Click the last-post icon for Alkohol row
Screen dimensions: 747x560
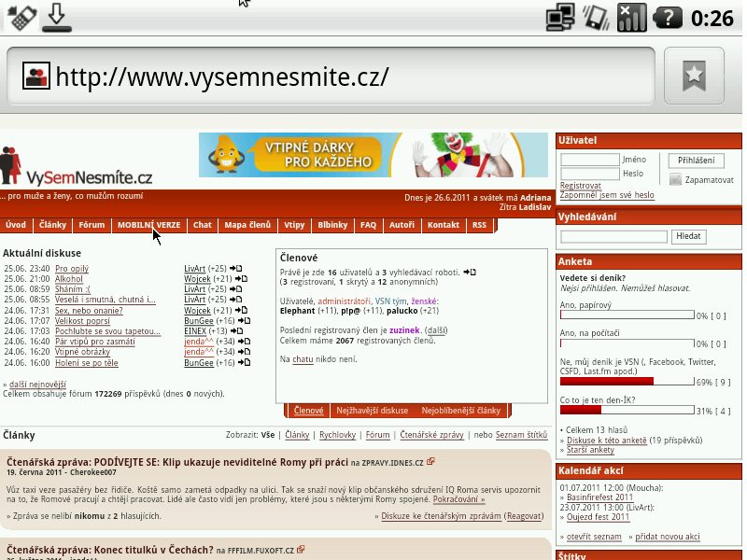click(x=241, y=279)
